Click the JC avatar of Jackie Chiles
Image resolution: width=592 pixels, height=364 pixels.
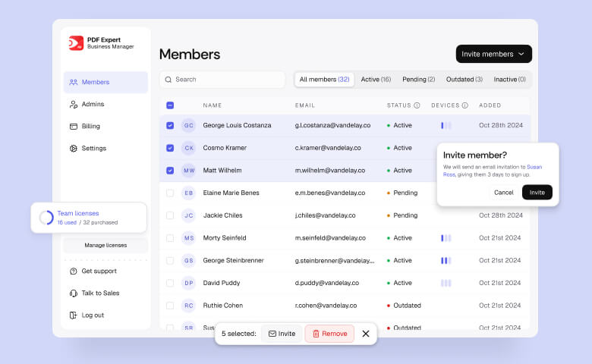pyautogui.click(x=189, y=215)
